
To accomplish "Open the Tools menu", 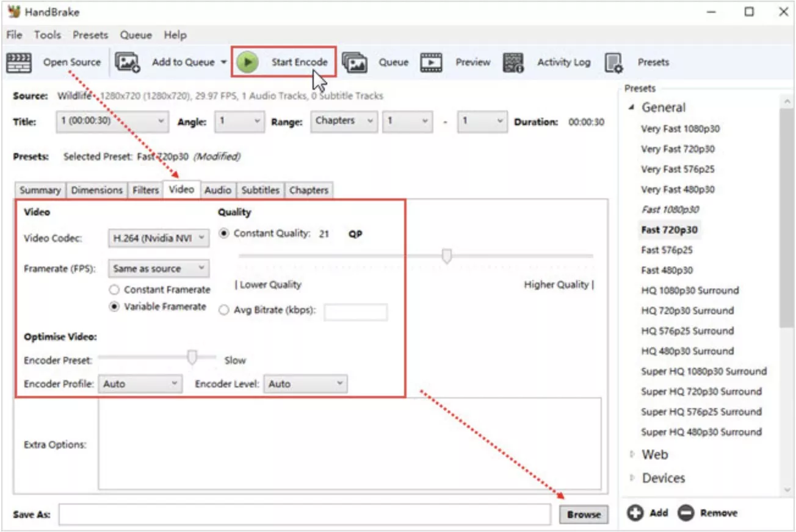I will click(x=47, y=35).
